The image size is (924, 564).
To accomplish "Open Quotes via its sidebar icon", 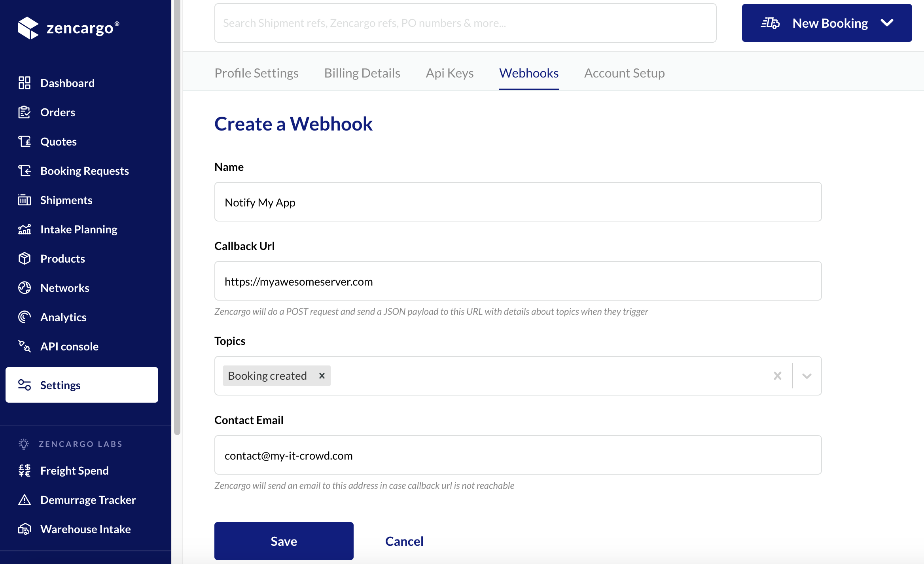I will [25, 141].
